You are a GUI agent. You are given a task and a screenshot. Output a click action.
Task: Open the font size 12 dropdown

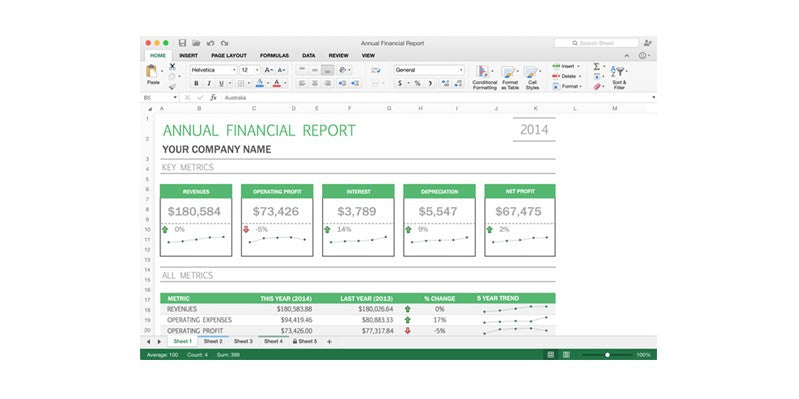(257, 70)
